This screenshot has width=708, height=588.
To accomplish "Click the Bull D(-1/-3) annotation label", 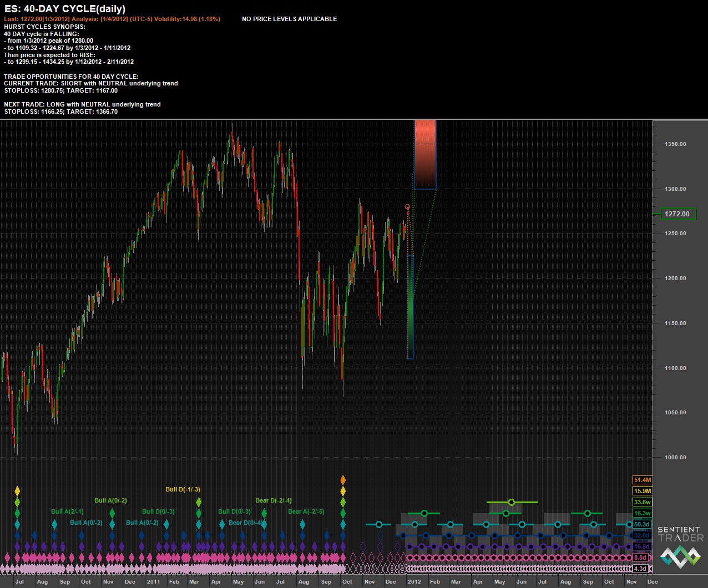I will 183,489.
